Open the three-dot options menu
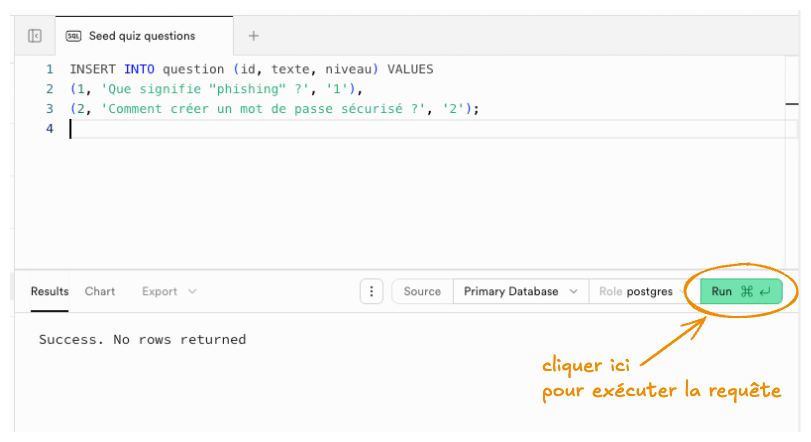This screenshot has width=811, height=442. tap(371, 292)
